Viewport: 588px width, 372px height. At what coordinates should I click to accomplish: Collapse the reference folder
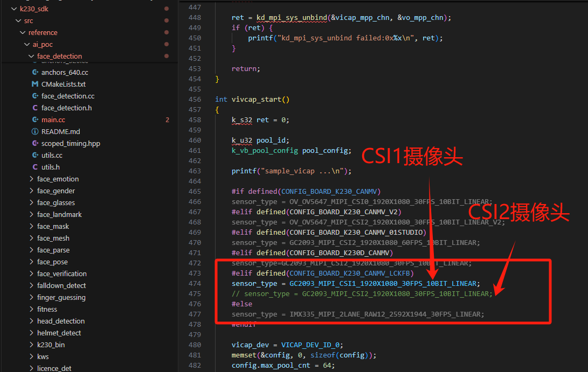click(x=23, y=32)
